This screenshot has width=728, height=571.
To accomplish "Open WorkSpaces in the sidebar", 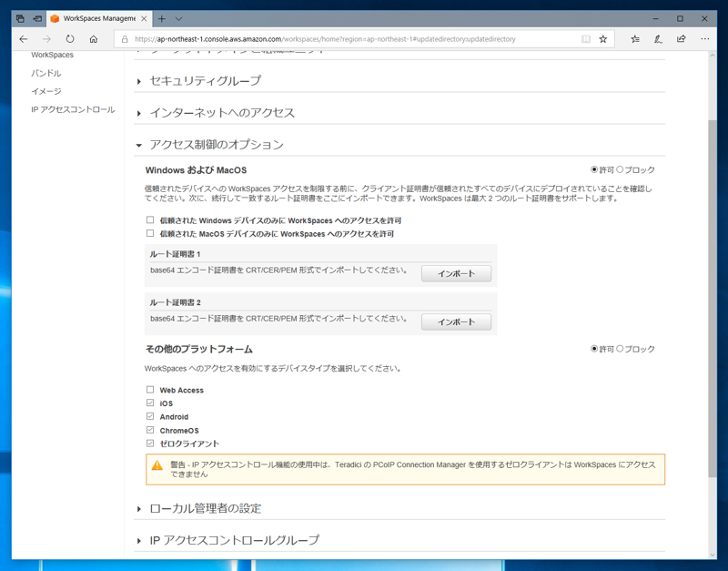I will pyautogui.click(x=53, y=55).
